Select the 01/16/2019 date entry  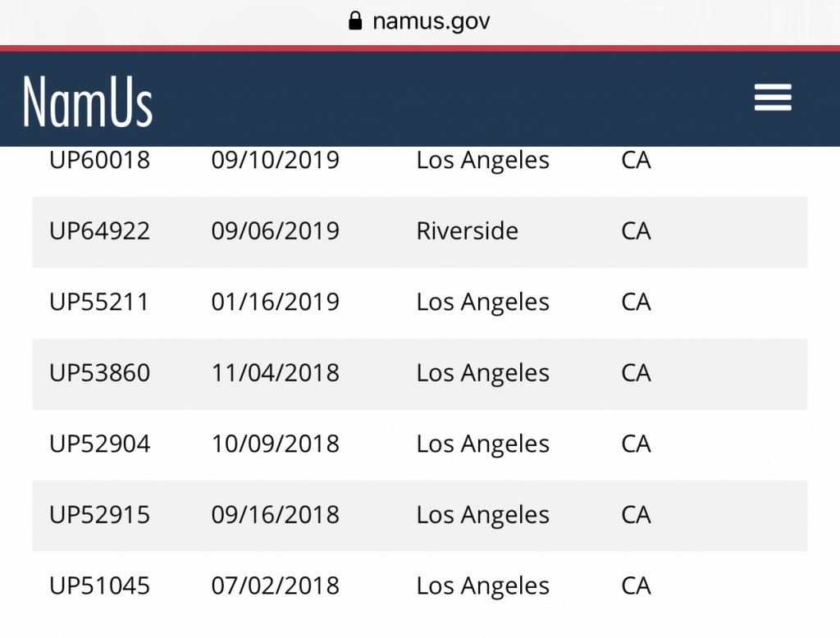(275, 302)
